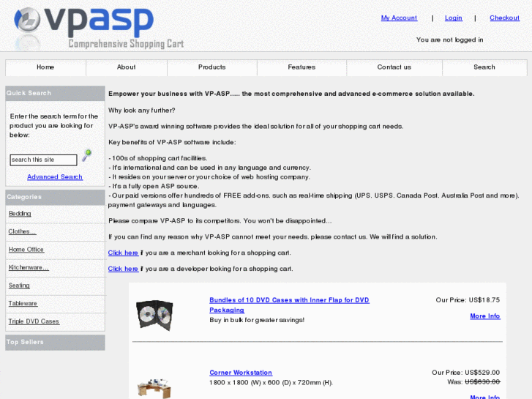Viewport: 532px width, 399px height.
Task: Click the Checkout link
Action: [x=504, y=18]
